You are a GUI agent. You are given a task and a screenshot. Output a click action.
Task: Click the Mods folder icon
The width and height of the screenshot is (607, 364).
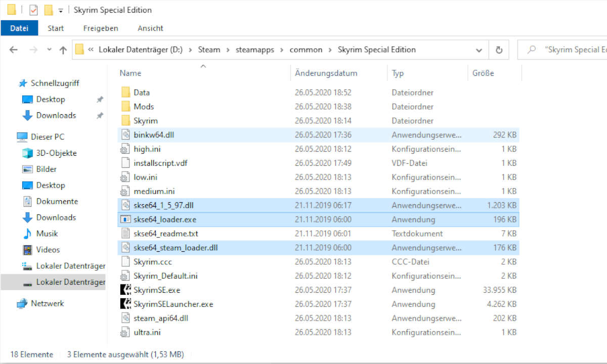point(125,107)
